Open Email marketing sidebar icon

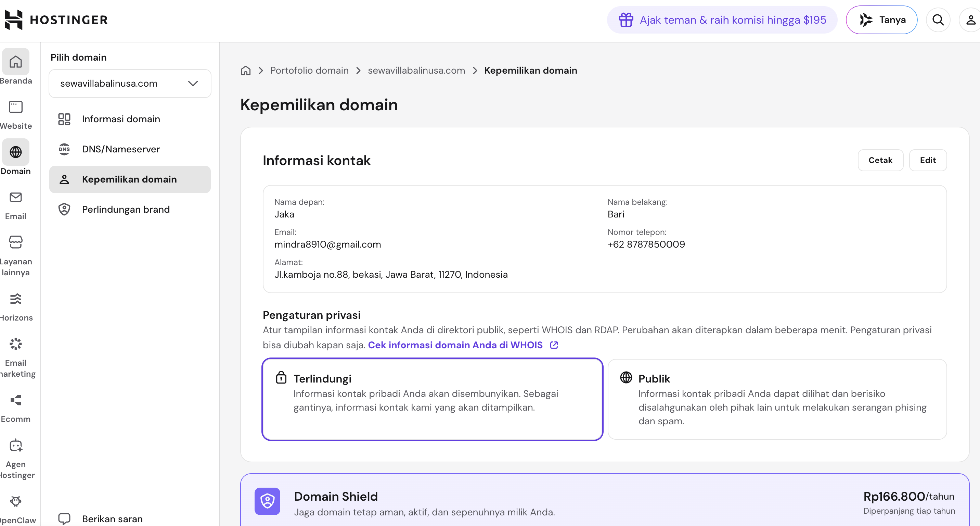tap(16, 344)
